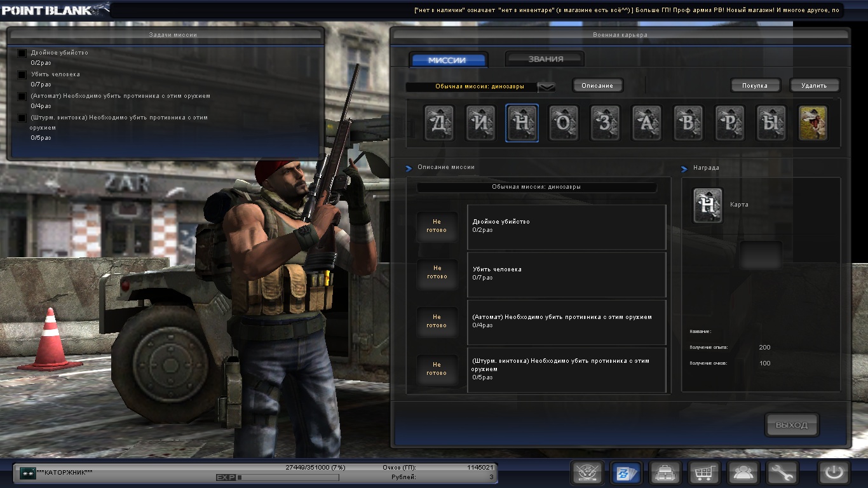Click the ВЫХОД button
This screenshot has width=868, height=488.
792,425
